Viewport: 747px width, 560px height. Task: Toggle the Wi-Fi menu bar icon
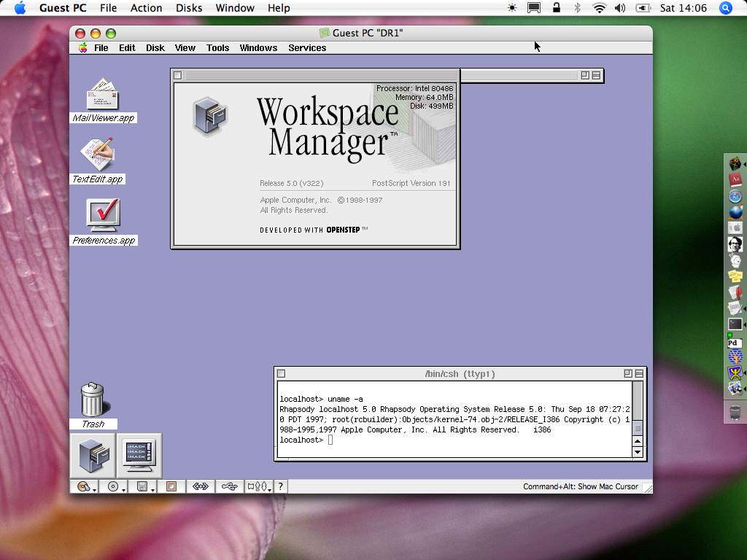[x=599, y=8]
